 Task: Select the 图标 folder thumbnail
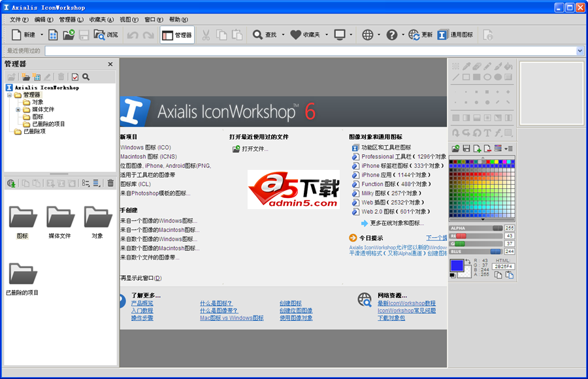[22, 222]
